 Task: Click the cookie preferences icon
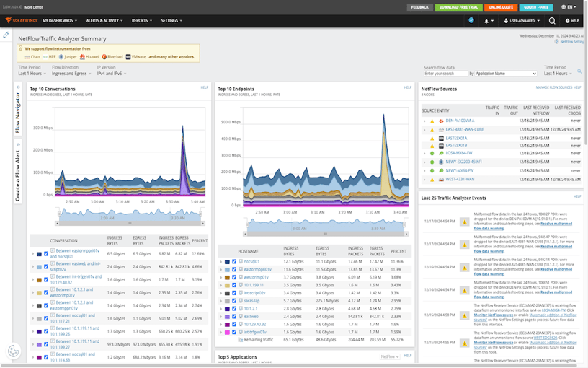[13, 351]
